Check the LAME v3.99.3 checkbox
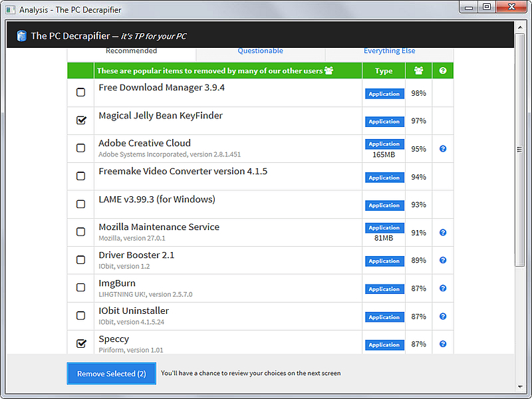The image size is (532, 399). [x=80, y=204]
